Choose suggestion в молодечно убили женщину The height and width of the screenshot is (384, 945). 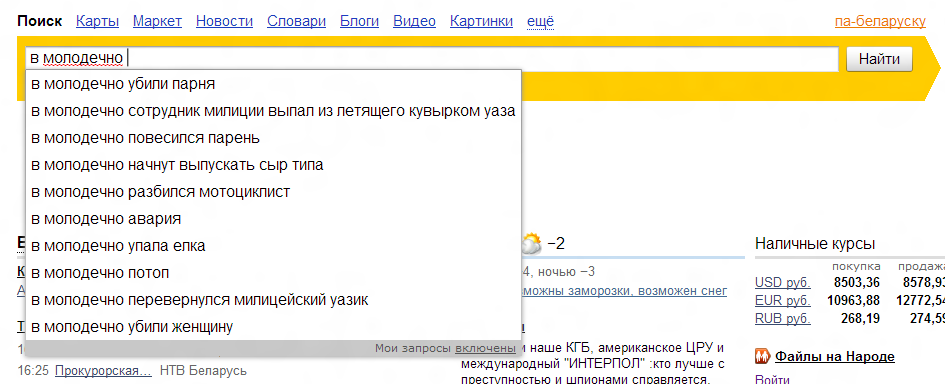point(273,327)
